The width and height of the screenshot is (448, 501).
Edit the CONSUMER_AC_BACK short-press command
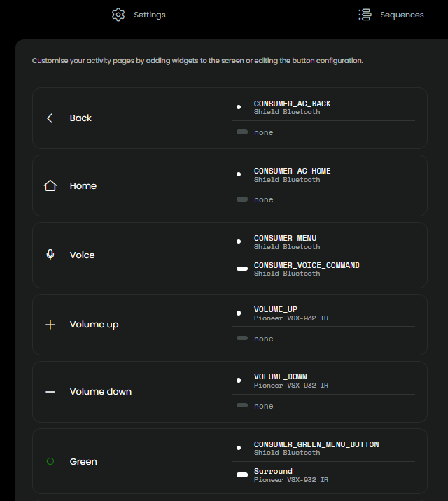pyautogui.click(x=323, y=107)
